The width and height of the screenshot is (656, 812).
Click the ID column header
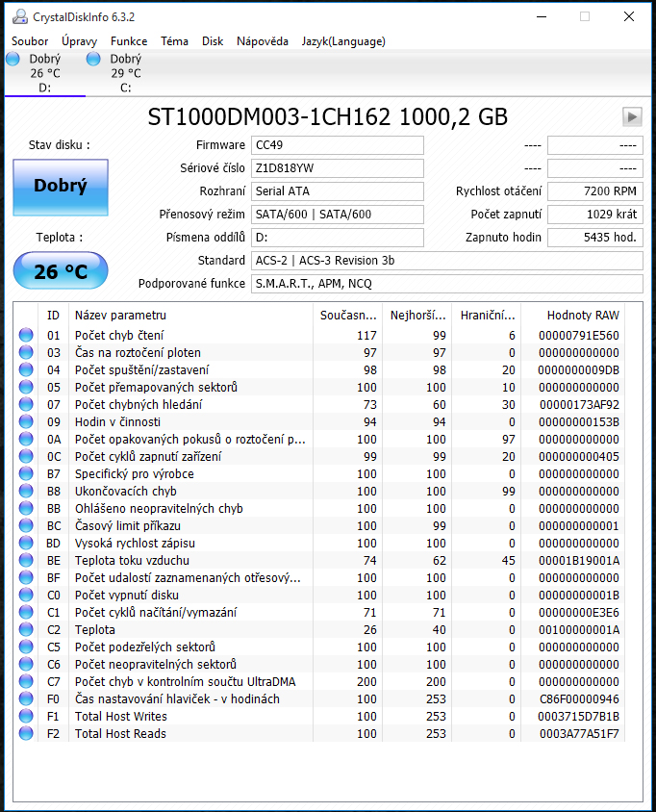(x=53, y=316)
